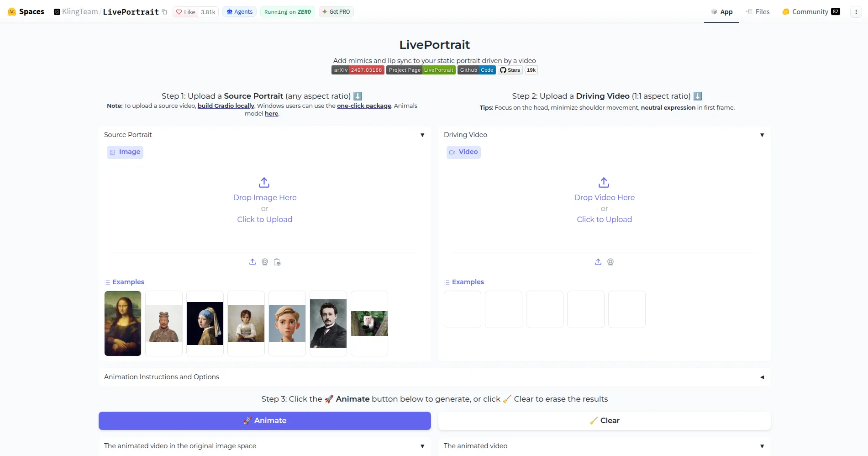The height and width of the screenshot is (456, 868).
Task: Copy the space name with duplicate icon
Action: coord(165,12)
